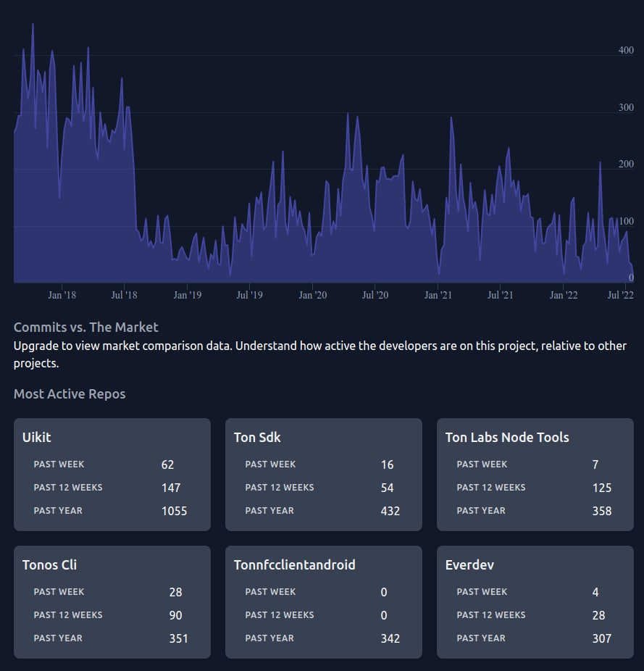Viewport: 644px width, 671px height.
Task: Click the Everdev repo title
Action: (469, 564)
